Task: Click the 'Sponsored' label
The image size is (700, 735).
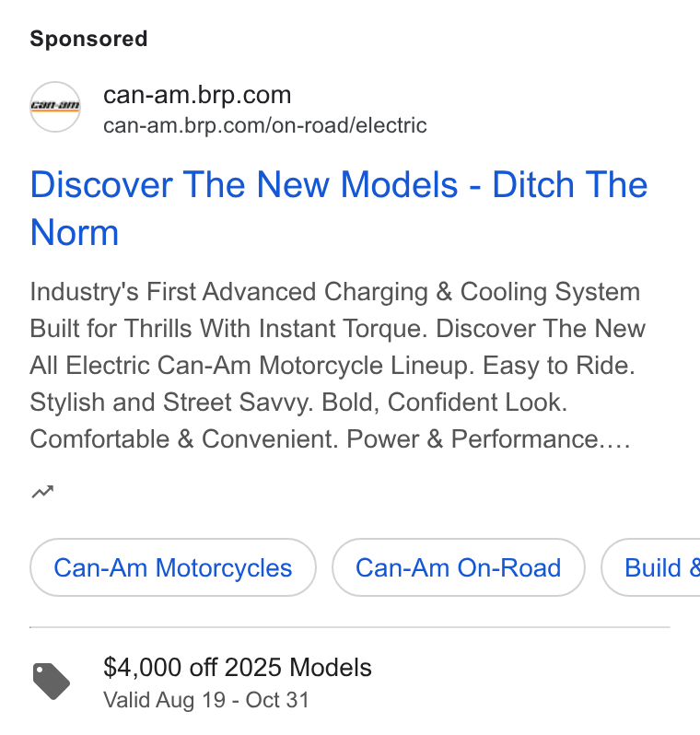Action: [88, 39]
